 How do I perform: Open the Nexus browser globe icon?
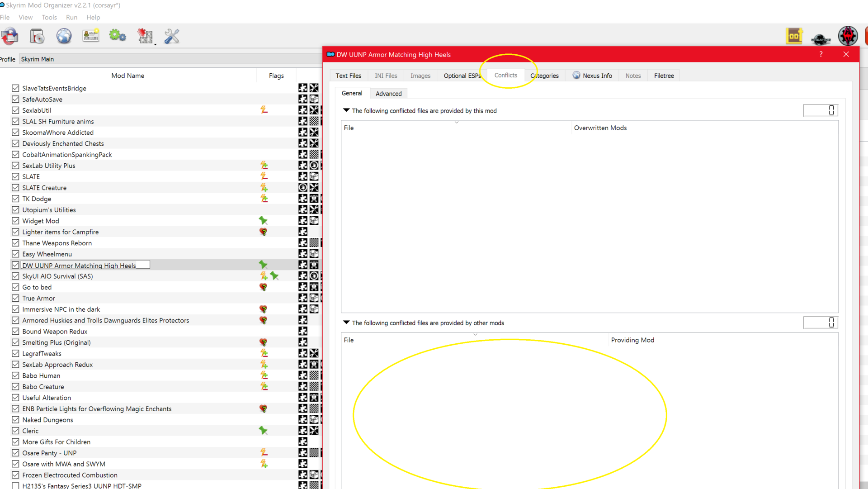[x=64, y=36]
